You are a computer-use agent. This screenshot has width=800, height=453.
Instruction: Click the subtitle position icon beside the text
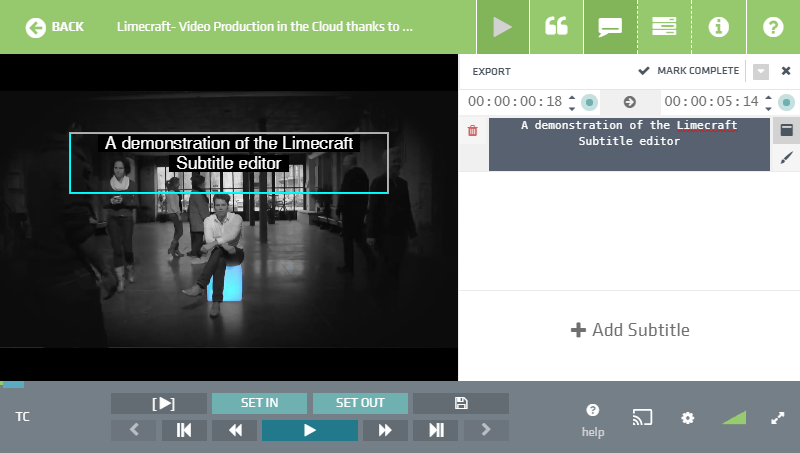point(786,130)
